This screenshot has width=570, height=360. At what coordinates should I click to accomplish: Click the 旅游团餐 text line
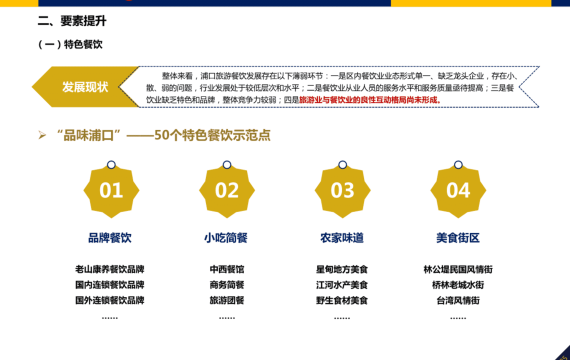[227, 300]
